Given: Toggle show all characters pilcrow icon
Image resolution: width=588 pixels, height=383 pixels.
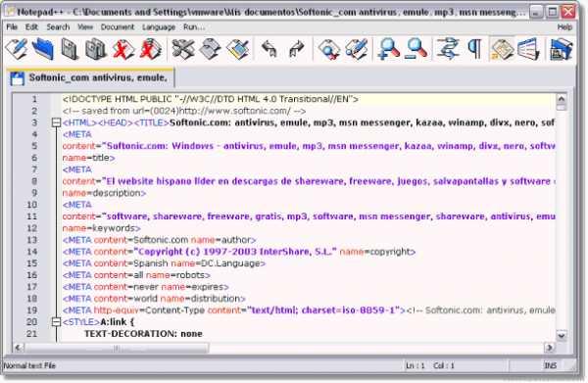Looking at the screenshot, I should [x=475, y=49].
